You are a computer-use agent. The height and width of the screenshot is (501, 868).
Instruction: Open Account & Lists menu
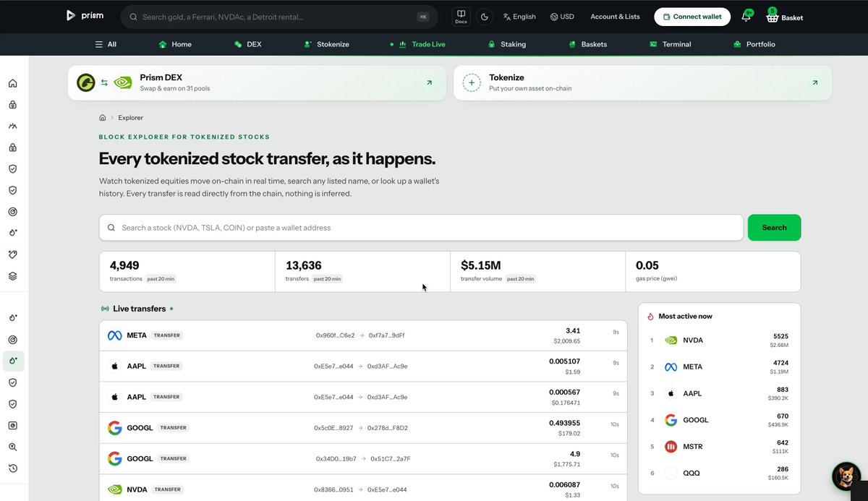(615, 17)
